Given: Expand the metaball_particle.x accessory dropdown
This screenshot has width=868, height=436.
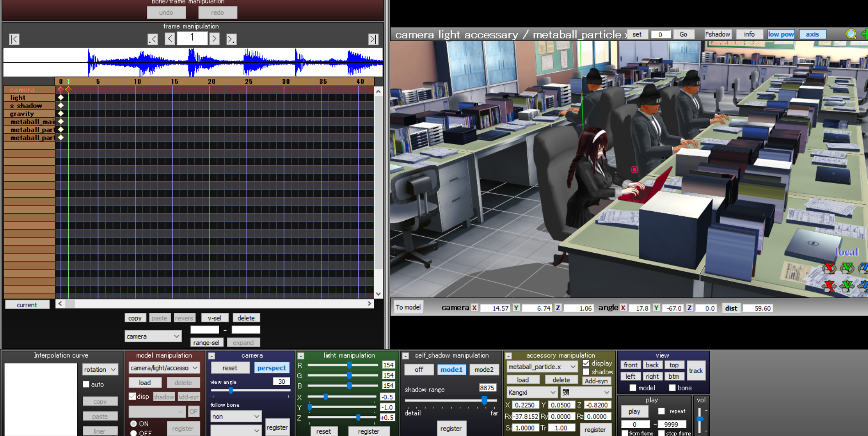Looking at the screenshot, I should (542, 367).
